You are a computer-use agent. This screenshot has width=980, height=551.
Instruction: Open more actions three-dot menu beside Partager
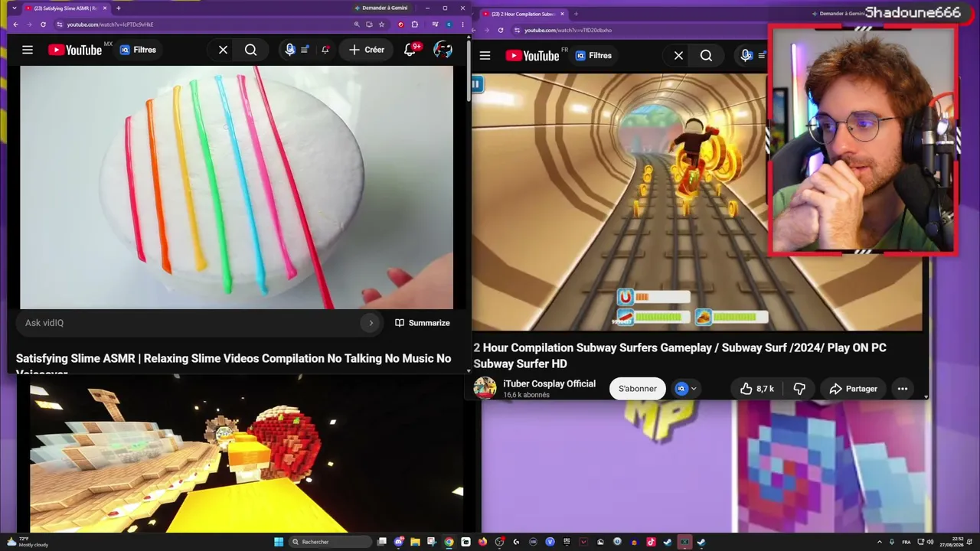[x=903, y=389]
